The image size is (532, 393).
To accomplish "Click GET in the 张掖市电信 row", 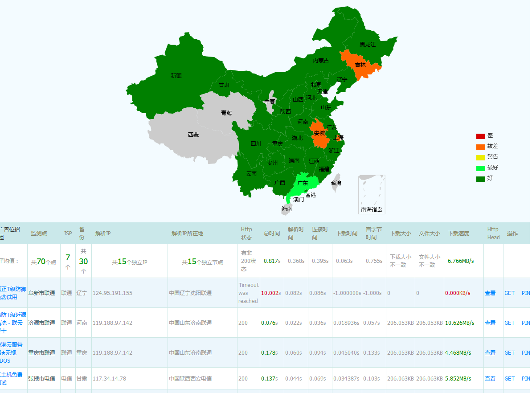I will pos(509,379).
